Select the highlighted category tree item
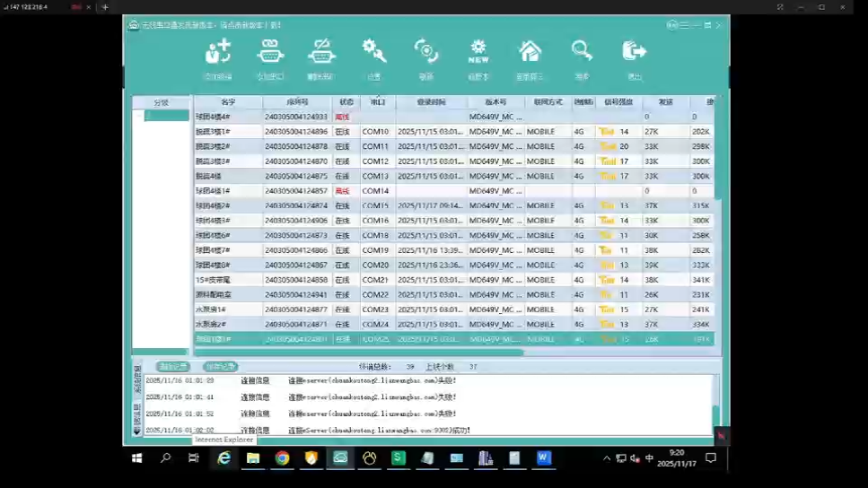The width and height of the screenshot is (868, 488). [167, 116]
